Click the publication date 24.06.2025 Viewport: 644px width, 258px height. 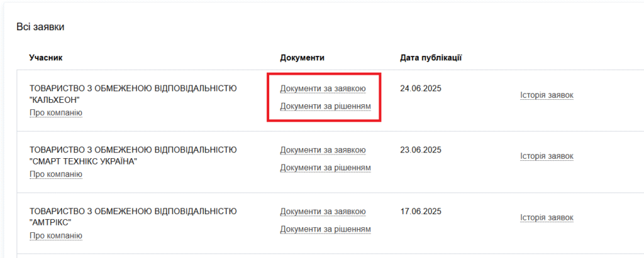pos(421,89)
